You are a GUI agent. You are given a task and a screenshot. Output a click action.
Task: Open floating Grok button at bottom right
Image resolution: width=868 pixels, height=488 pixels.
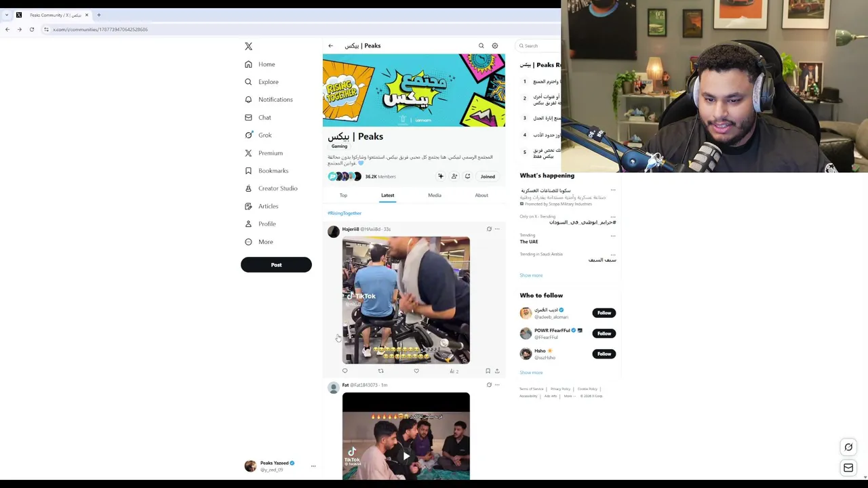coord(848,447)
